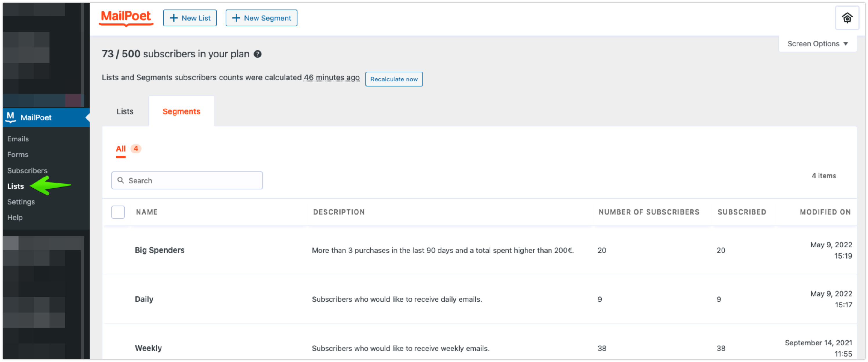Open Settings in MailPoet sidebar
The image size is (868, 362).
(21, 202)
